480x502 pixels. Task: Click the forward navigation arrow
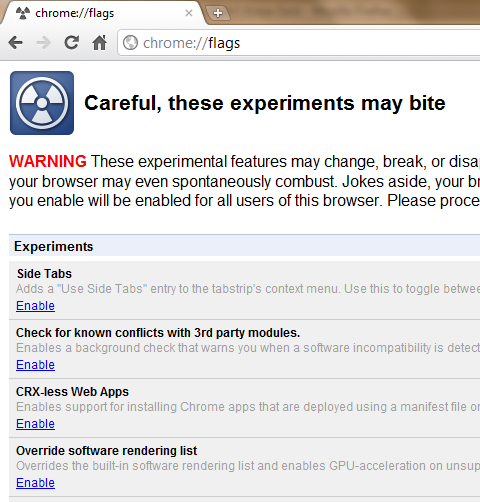click(x=43, y=43)
